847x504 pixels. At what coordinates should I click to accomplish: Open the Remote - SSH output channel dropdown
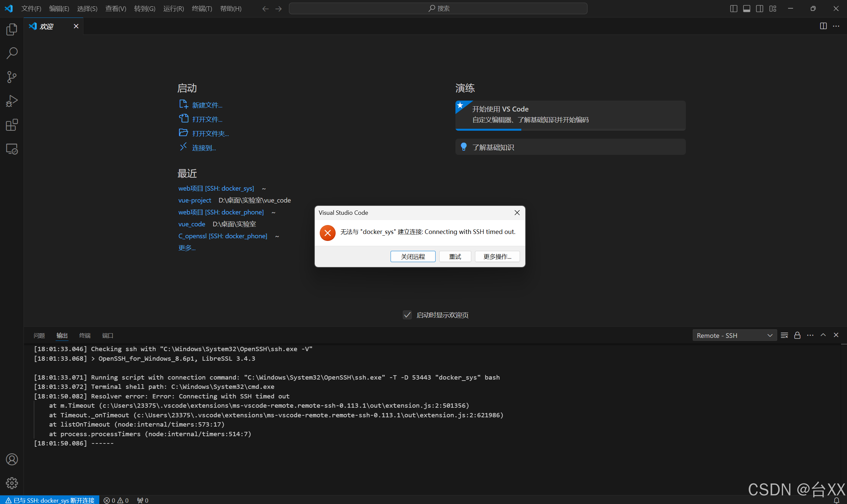click(x=734, y=336)
